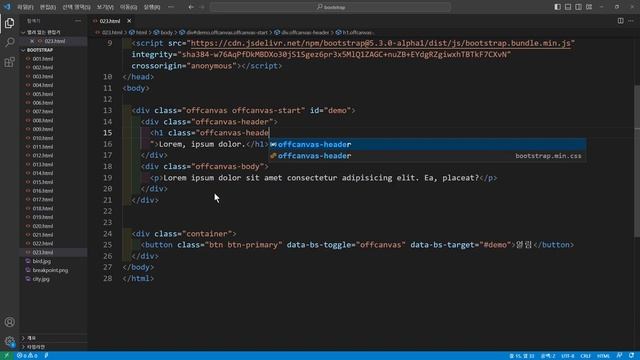Open breakpoint.png in the file tree
Image resolution: width=640 pixels, height=360 pixels.
coord(53,270)
